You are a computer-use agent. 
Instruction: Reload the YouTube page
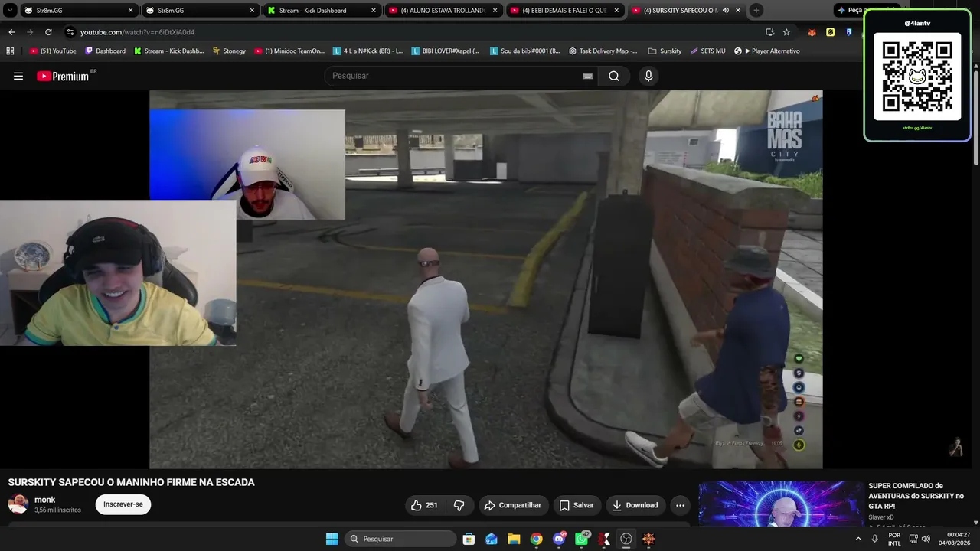click(48, 32)
